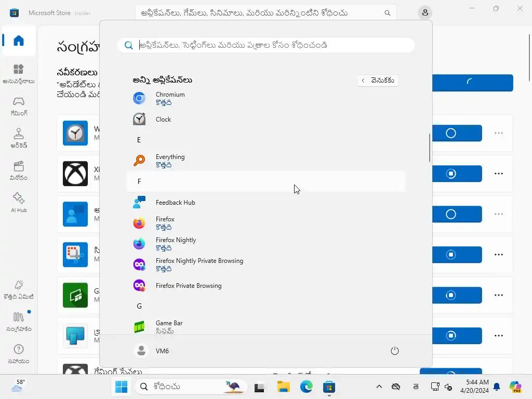Click the Store search magnifier icon
This screenshot has width=532, height=399.
(388, 13)
